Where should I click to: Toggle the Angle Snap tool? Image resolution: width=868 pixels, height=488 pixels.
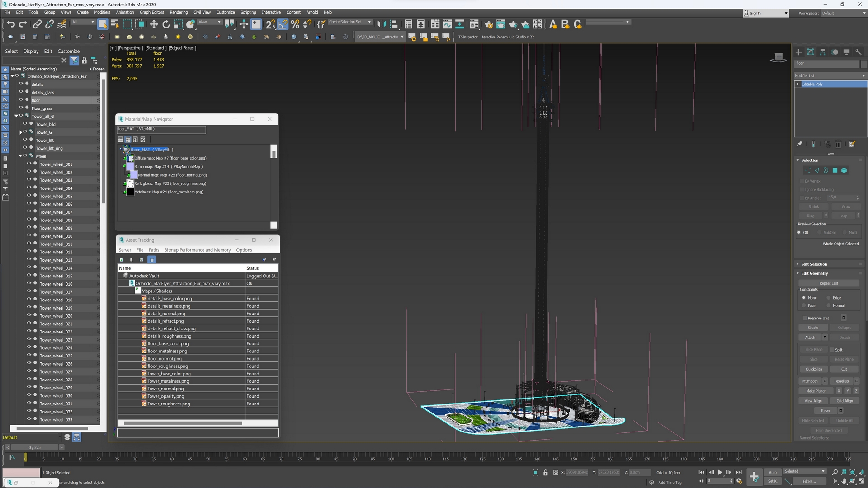[283, 24]
